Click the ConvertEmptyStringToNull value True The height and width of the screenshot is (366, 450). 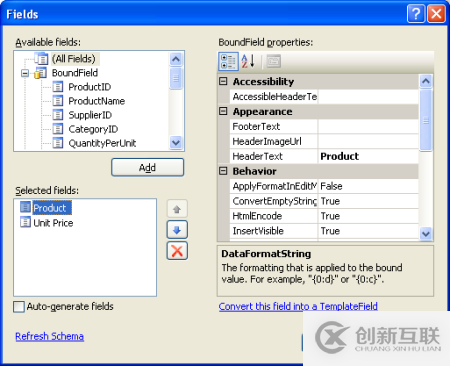368,201
